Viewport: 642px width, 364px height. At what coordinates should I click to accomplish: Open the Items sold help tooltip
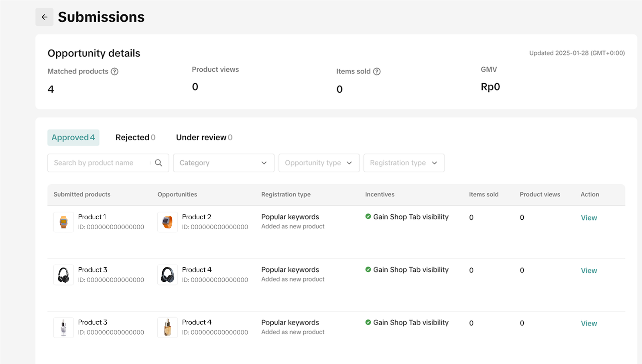point(377,71)
